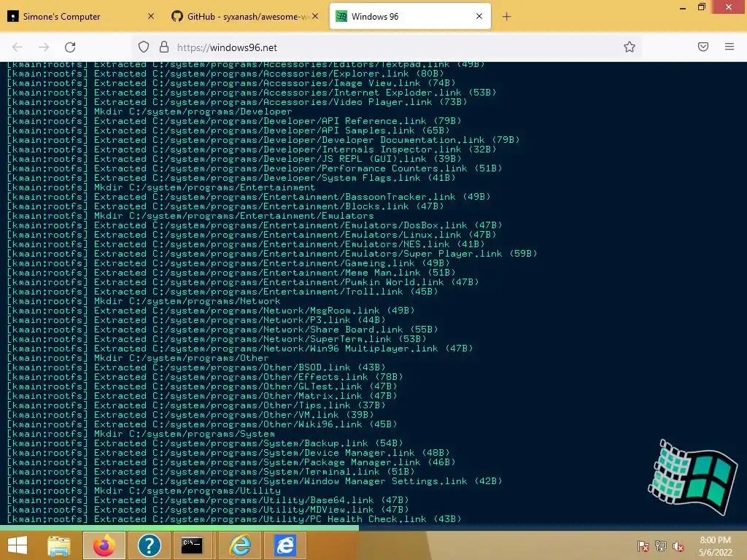Launch the gold-ring Internet Explorer taskbar icon
The height and width of the screenshot is (560, 747).
pyautogui.click(x=240, y=545)
